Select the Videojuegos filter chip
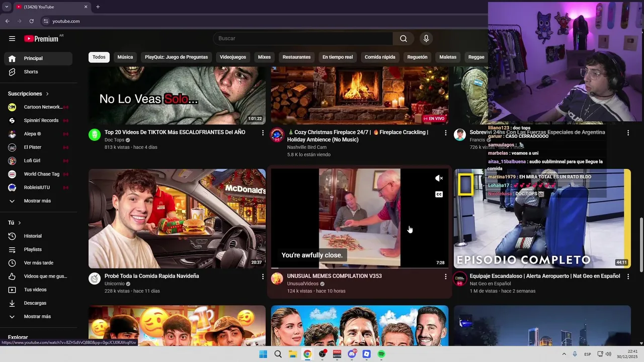 pos(233,57)
